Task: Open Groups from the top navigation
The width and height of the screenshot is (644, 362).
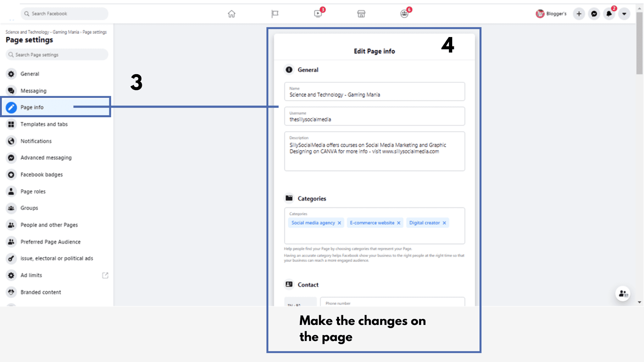Action: [405, 14]
